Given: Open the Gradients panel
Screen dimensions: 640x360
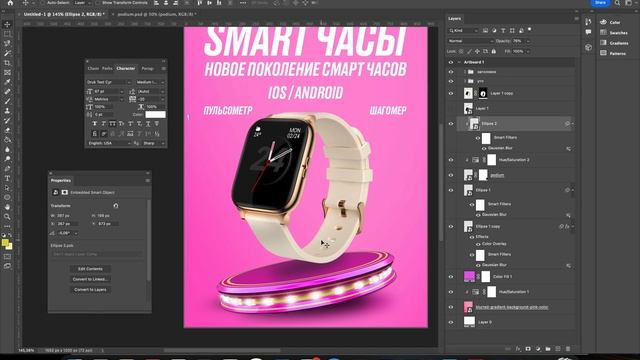Looking at the screenshot, I should 614,43.
